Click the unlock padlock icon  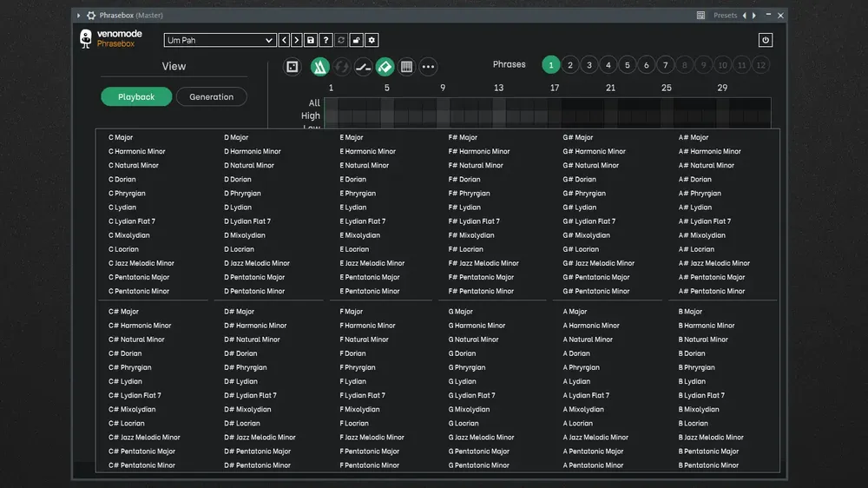tap(357, 40)
